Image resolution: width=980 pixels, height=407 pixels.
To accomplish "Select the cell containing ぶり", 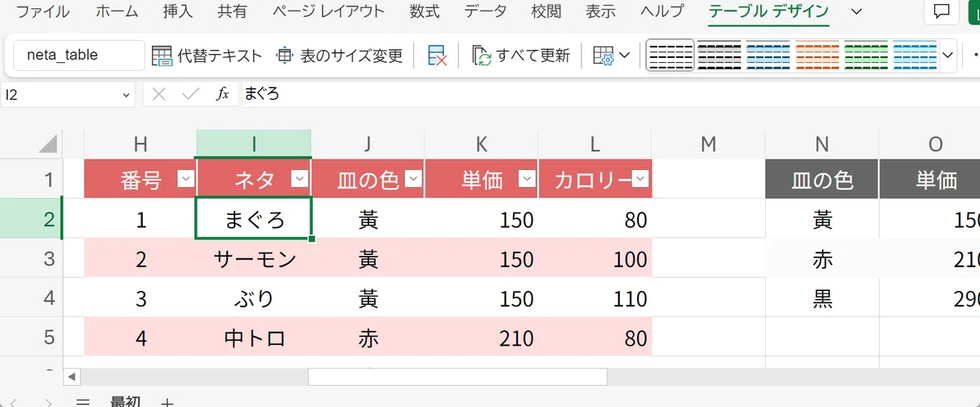I will [254, 298].
